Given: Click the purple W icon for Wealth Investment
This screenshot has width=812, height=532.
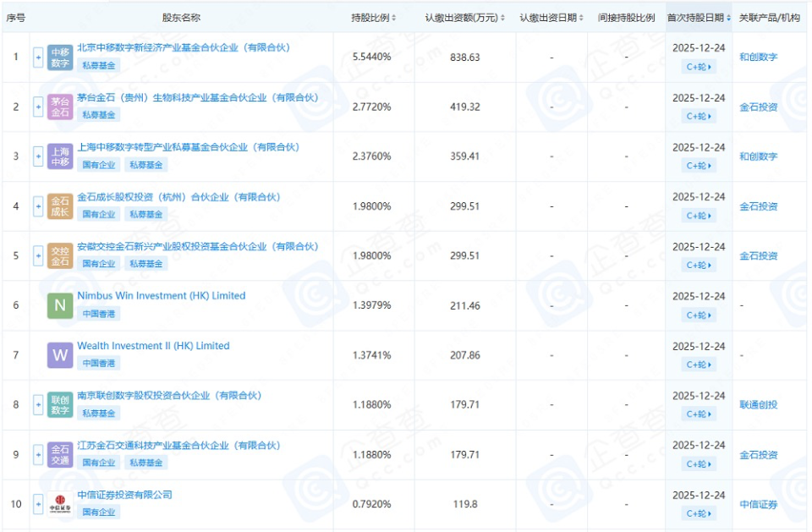Looking at the screenshot, I should pyautogui.click(x=59, y=354).
